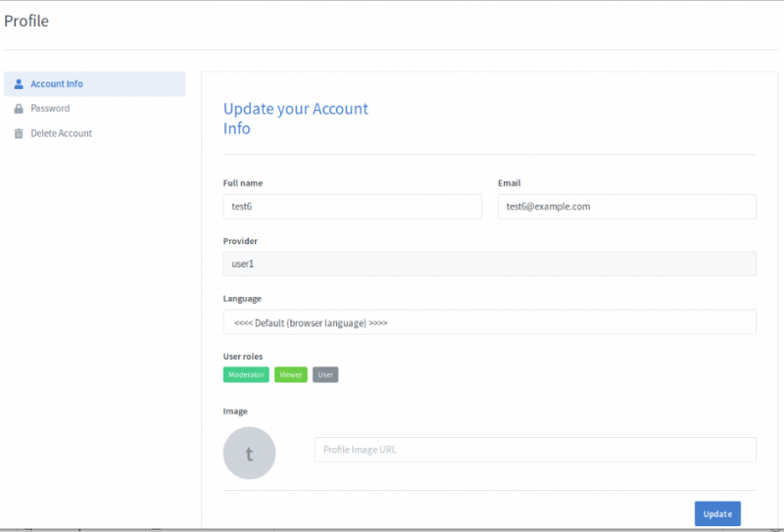Click the lock icon beside Password

pos(19,109)
